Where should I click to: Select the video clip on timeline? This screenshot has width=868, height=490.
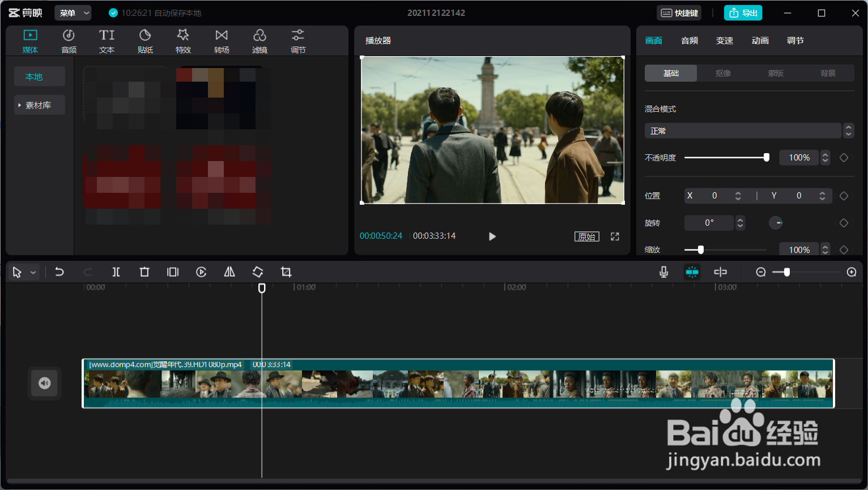(x=458, y=383)
